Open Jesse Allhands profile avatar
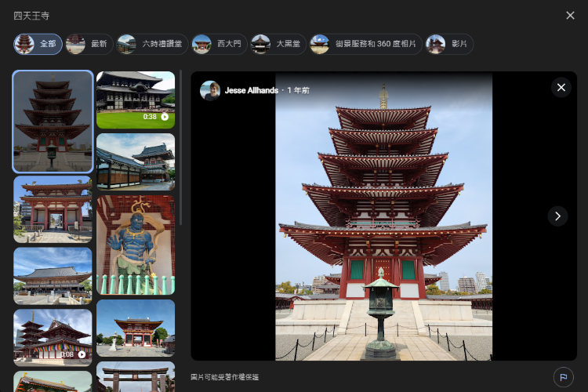This screenshot has width=588, height=392. [210, 90]
